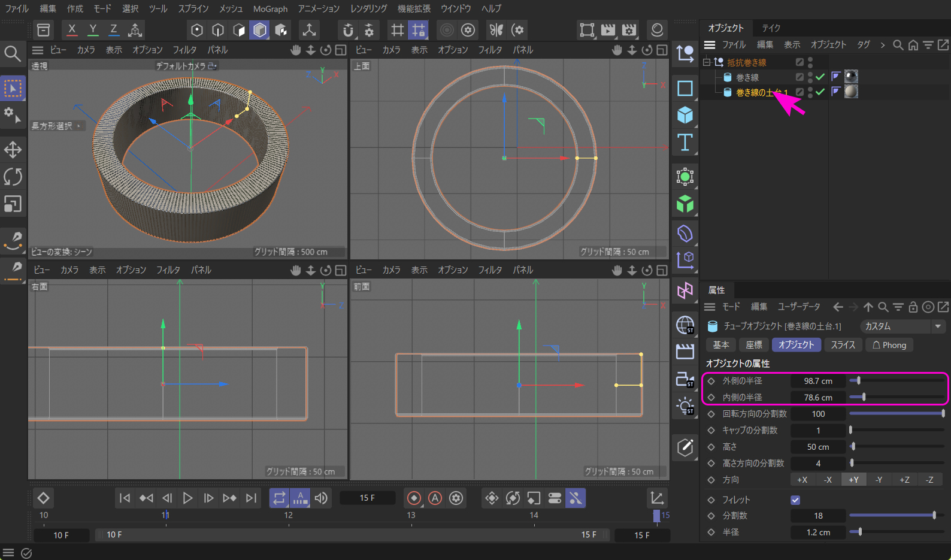Select the Rotate tool in left toolbar
The width and height of the screenshot is (951, 560).
pyautogui.click(x=13, y=177)
